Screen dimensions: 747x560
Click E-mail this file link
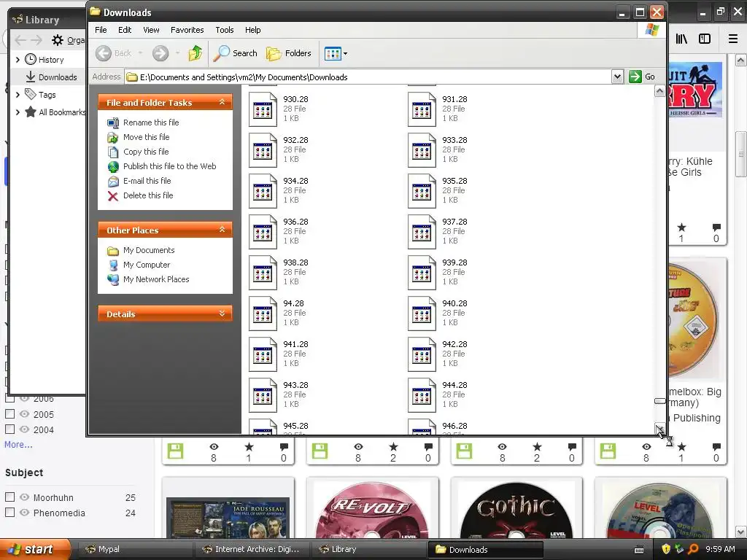[x=147, y=181]
